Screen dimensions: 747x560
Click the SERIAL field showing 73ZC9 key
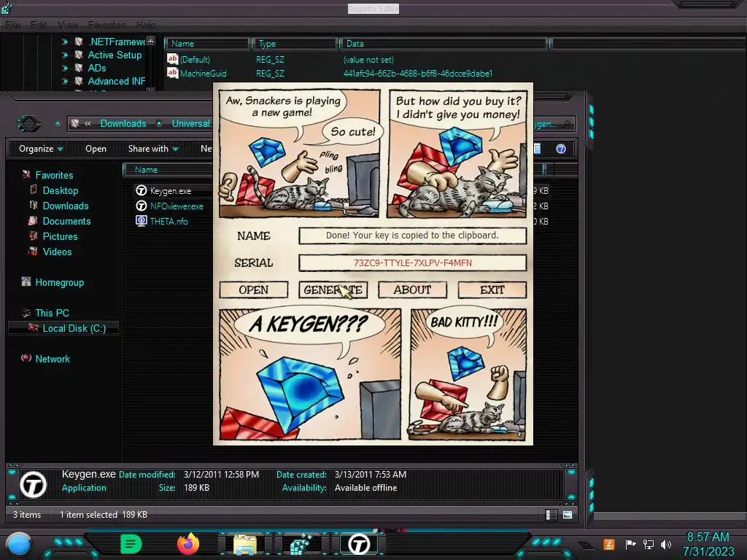coord(413,262)
